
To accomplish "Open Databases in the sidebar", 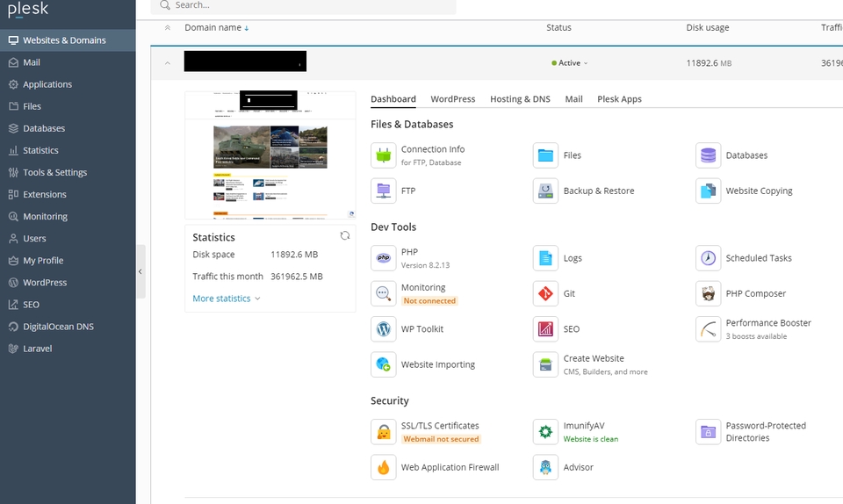I will (x=68, y=128).
